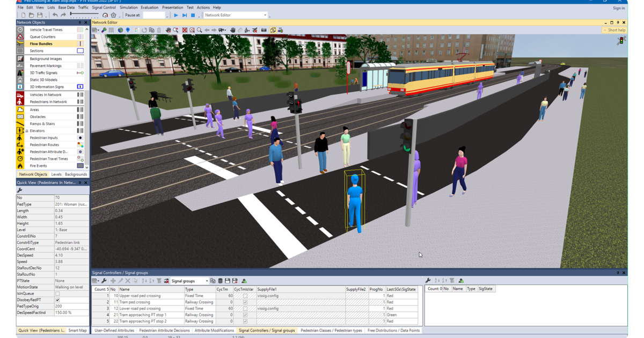Click the copy icon in the Network Editor toolbar
644x338 pixels.
151,30
